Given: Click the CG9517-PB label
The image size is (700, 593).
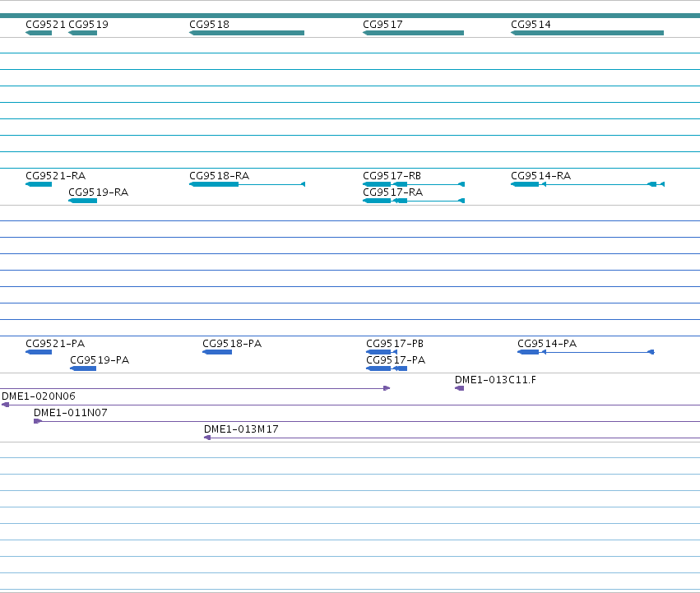Looking at the screenshot, I should 395,344.
